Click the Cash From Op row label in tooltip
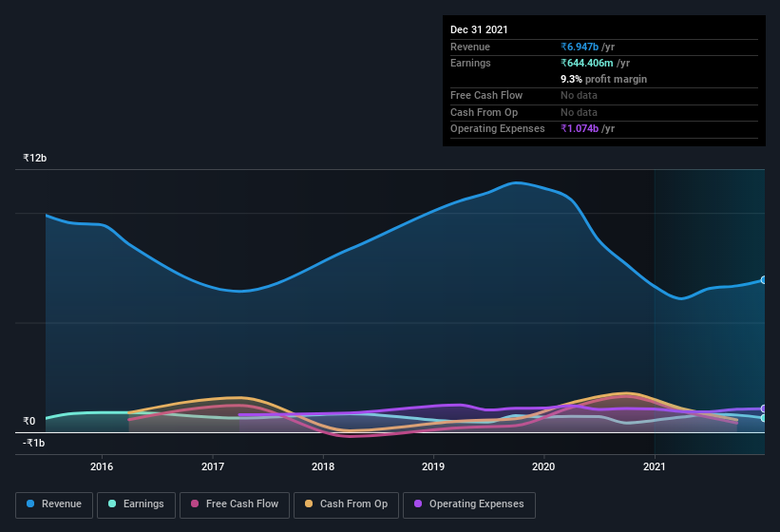Viewport: 780px width, 532px height. tap(484, 112)
